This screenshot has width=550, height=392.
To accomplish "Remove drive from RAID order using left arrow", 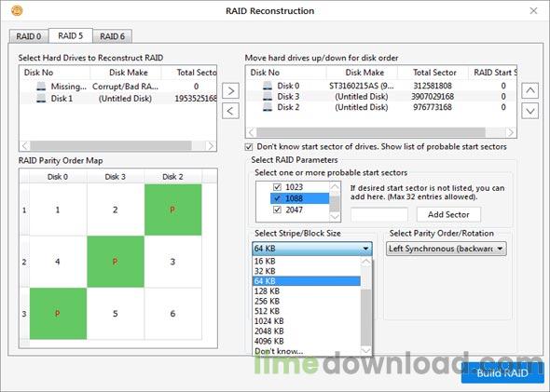I will (x=230, y=111).
